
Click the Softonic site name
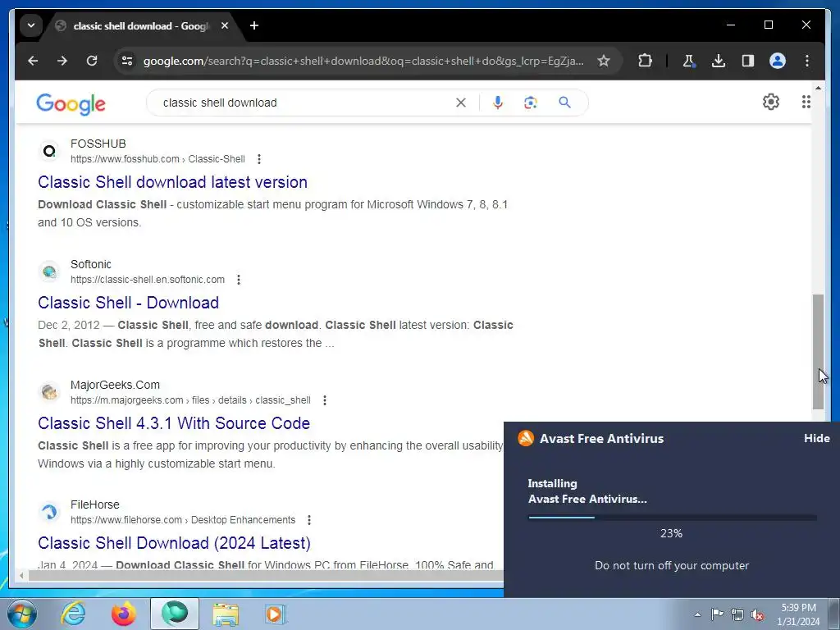point(91,264)
